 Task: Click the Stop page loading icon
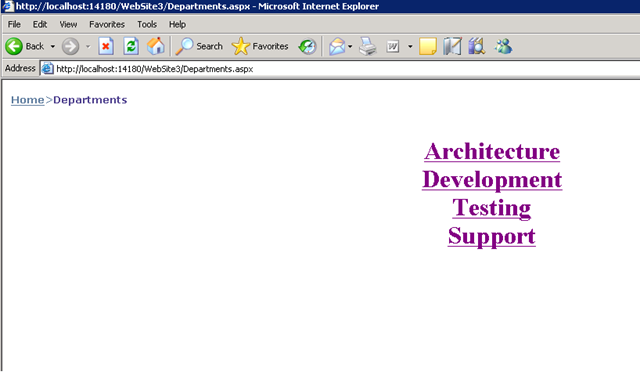click(x=106, y=46)
